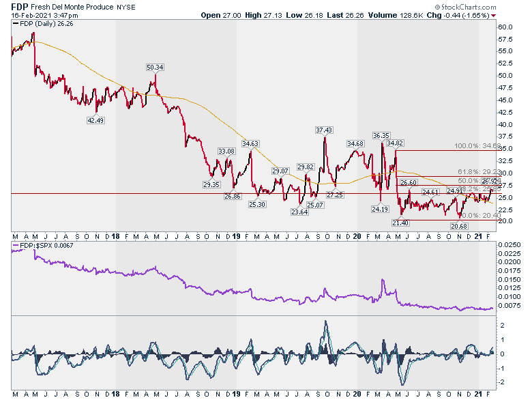Click the 25.30 low price label
Screen dimensions: 532x400
257,204
